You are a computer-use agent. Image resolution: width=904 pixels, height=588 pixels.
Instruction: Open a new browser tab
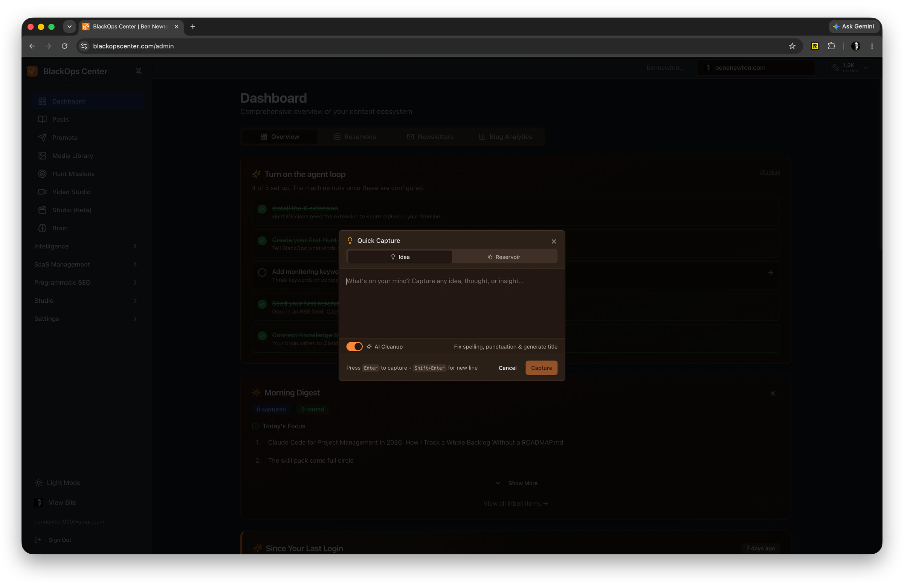(192, 27)
